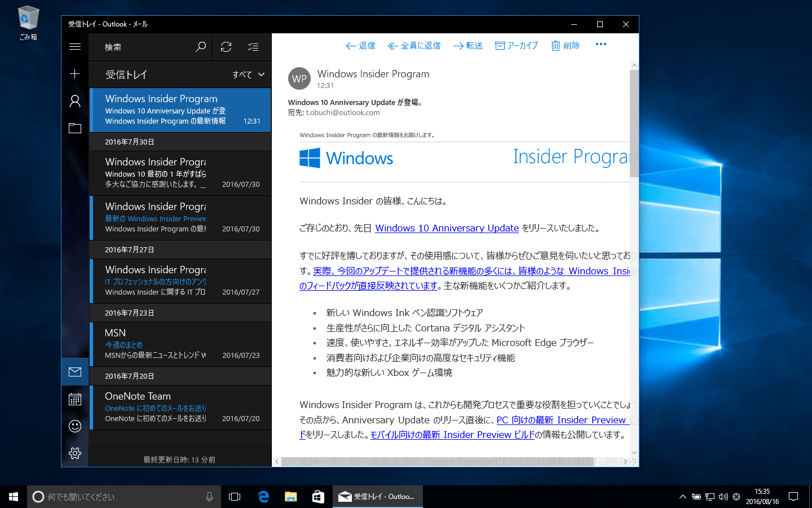Image resolution: width=812 pixels, height=508 pixels.
Task: Open the 最新の Windows Insider Preview mail
Action: (180, 218)
